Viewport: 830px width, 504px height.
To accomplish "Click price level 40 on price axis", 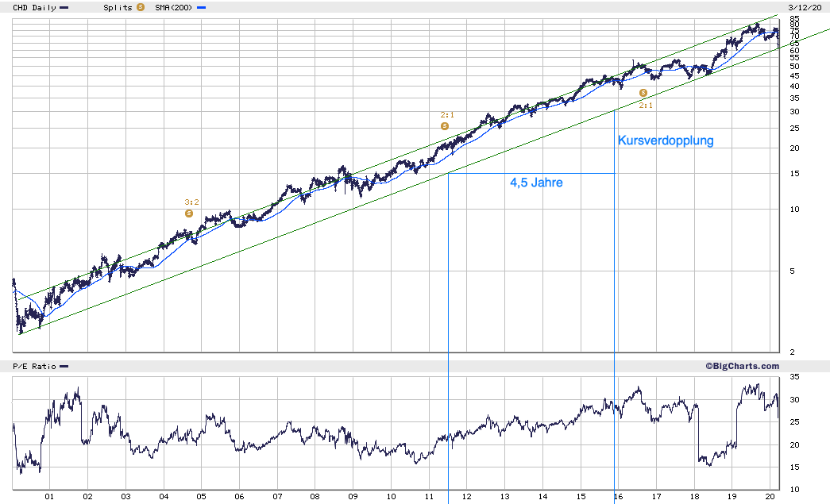I will tap(794, 87).
